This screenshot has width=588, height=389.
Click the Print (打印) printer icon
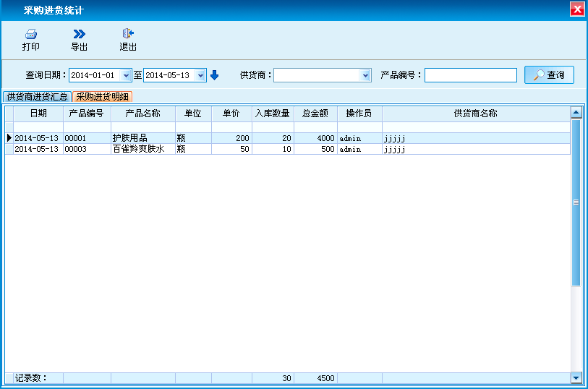(30, 34)
